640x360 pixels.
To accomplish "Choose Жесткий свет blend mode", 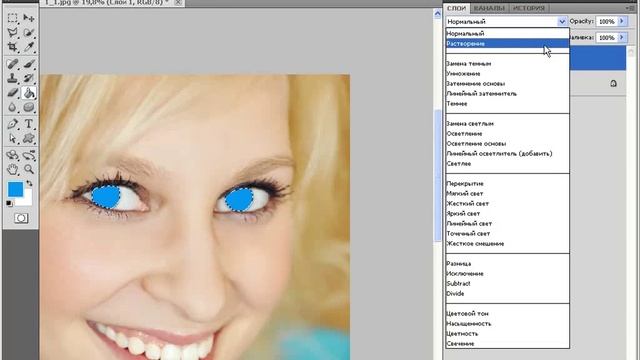I will pos(507,204).
